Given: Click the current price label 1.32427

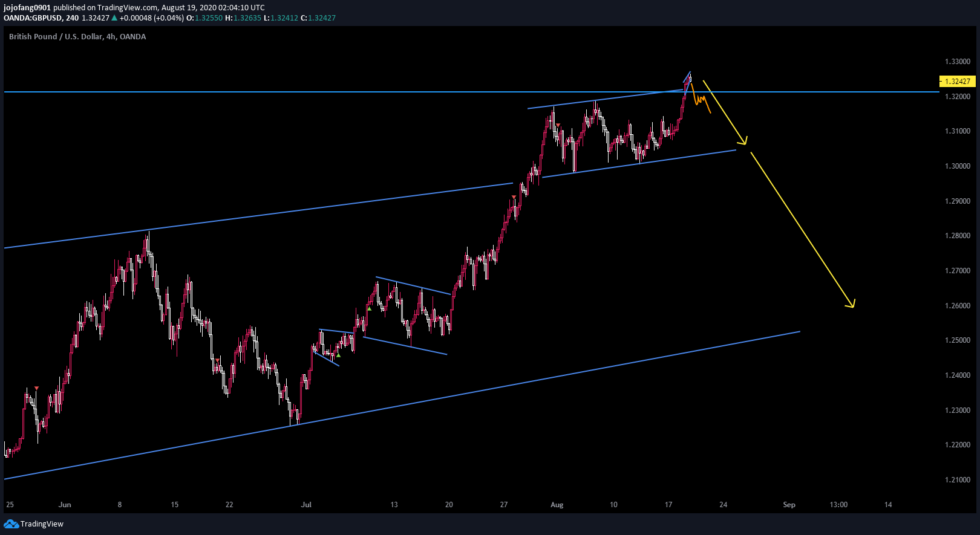Looking at the screenshot, I should [x=957, y=81].
